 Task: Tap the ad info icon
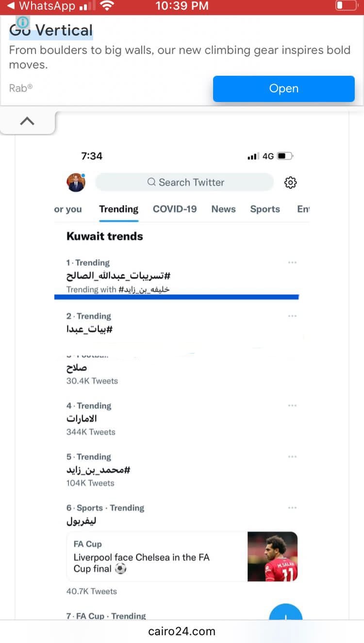pyautogui.click(x=23, y=22)
